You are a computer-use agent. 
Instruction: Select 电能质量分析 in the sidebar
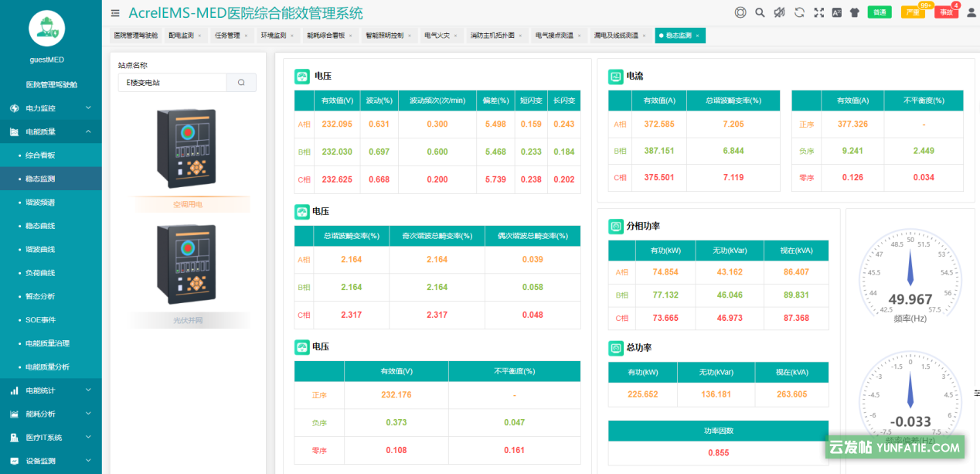51,367
